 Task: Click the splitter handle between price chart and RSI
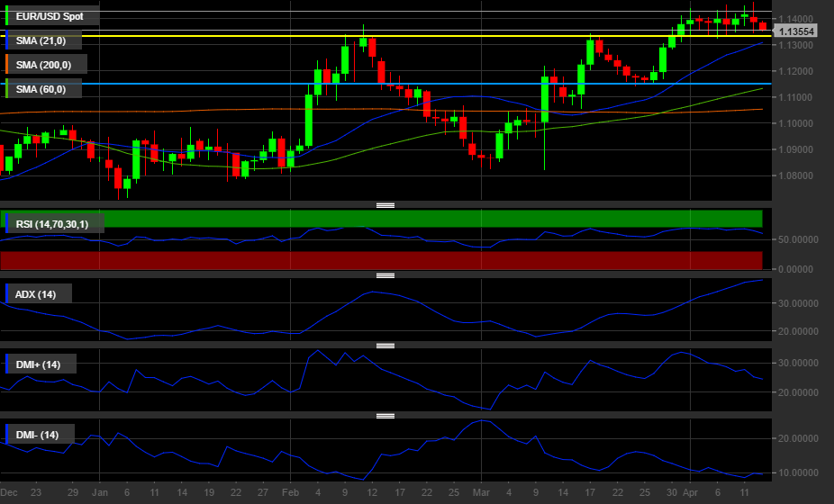(x=385, y=205)
